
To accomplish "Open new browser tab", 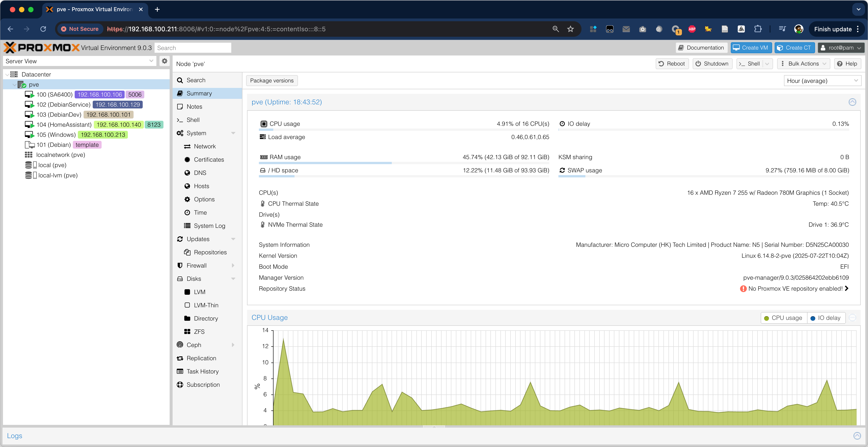I will point(157,9).
